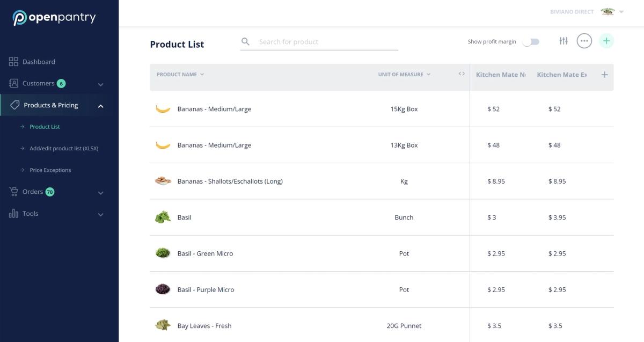Click the arrow icon beside Product List
Screen dimensions: 644x342
click(22, 127)
